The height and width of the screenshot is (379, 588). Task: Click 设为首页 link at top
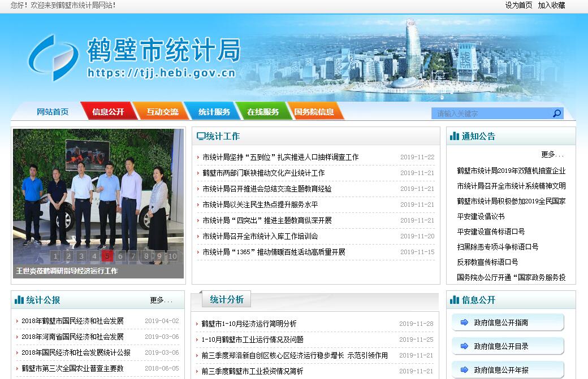point(518,5)
